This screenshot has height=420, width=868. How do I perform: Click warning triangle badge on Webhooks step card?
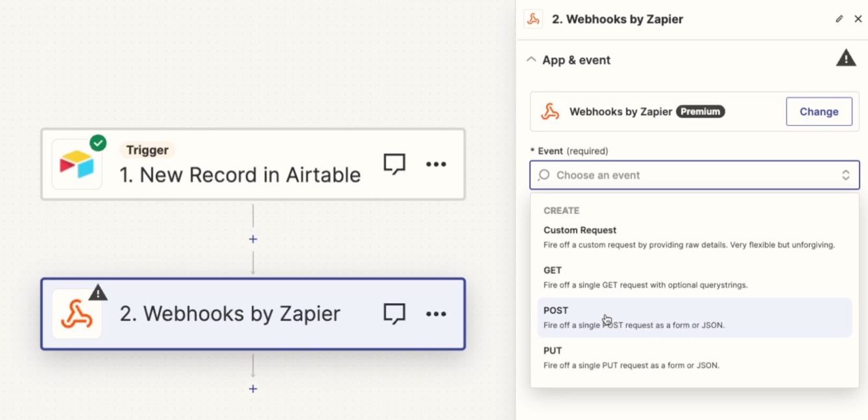(98, 292)
